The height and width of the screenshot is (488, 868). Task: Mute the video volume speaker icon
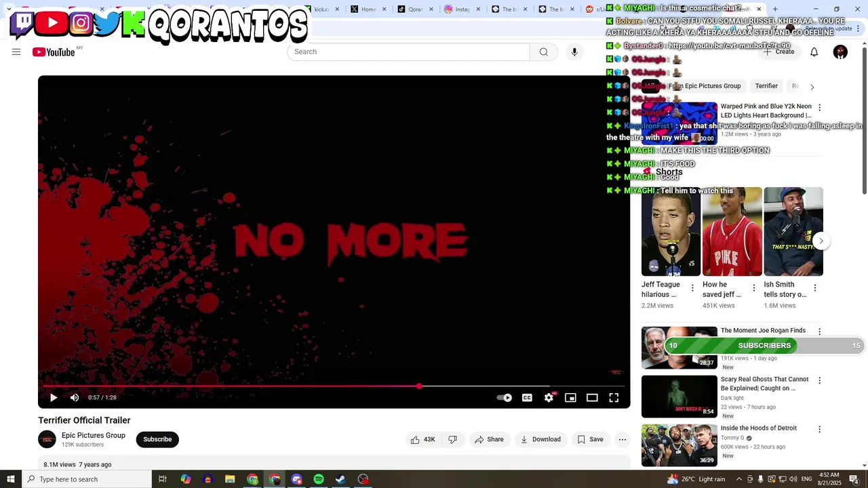[75, 398]
